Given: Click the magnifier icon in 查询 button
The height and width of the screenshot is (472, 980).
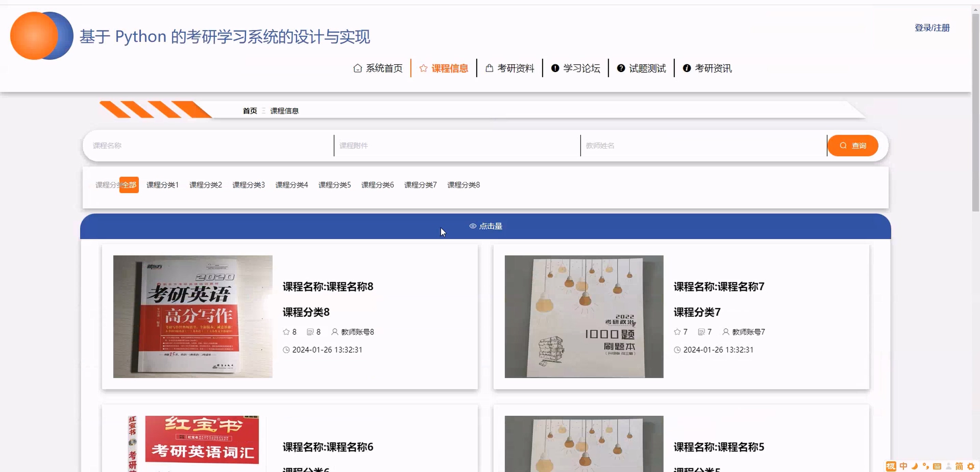Looking at the screenshot, I should [843, 145].
